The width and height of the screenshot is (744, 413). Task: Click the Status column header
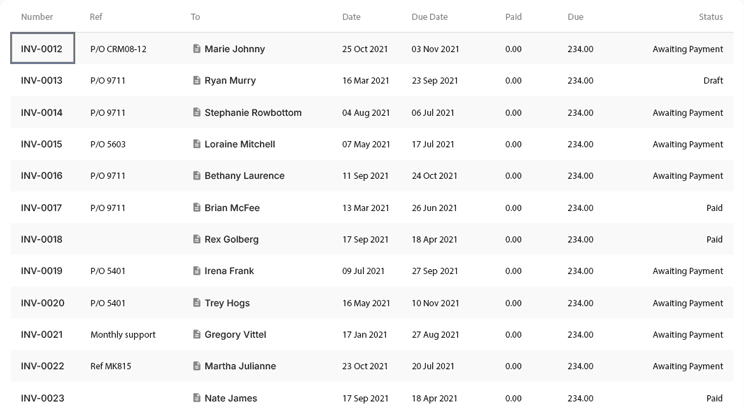pyautogui.click(x=710, y=17)
